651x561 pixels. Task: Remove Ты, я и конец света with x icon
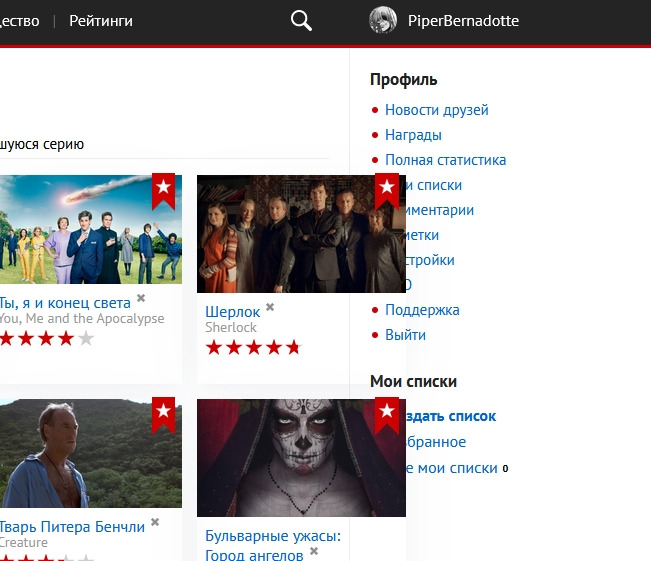point(141,298)
